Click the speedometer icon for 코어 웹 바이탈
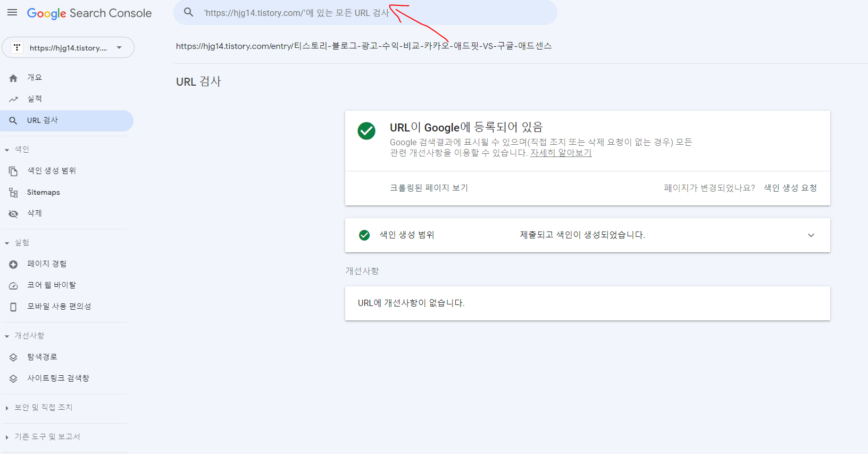Screen dimensions: 868x454 13,286
